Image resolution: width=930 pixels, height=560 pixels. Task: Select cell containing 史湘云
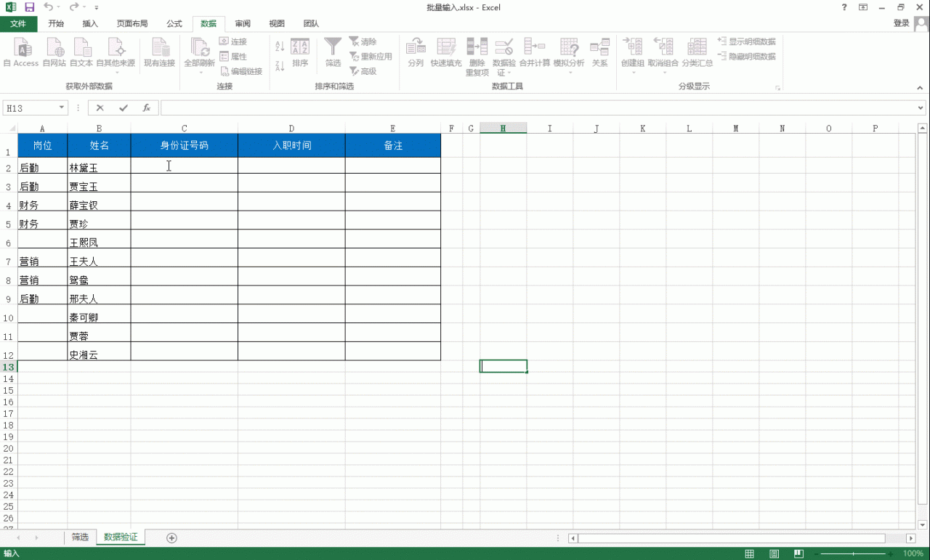point(99,352)
